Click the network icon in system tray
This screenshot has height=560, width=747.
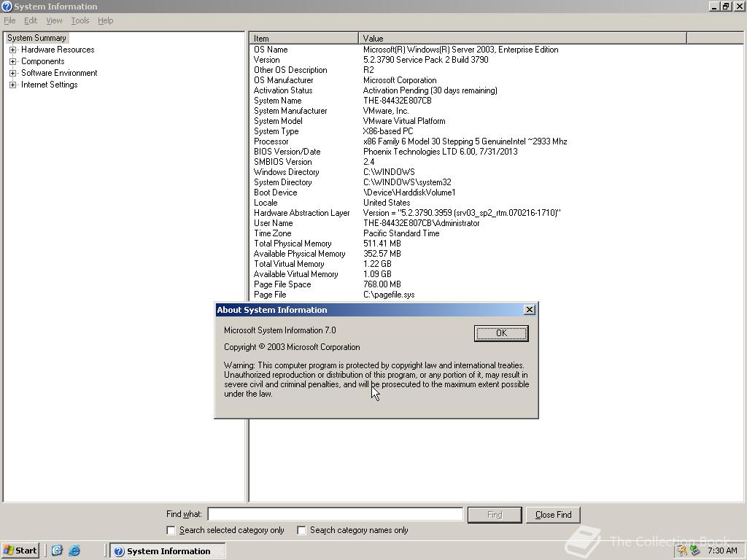(694, 551)
